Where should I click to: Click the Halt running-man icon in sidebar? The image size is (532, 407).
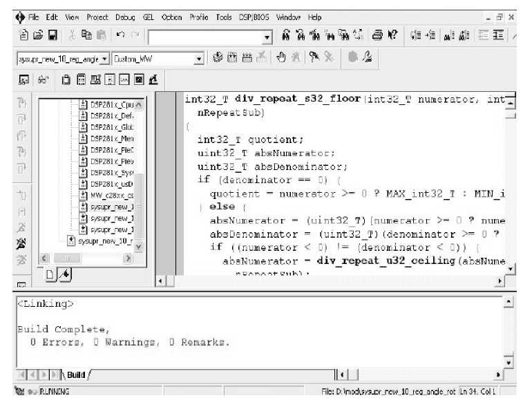pyautogui.click(x=21, y=243)
